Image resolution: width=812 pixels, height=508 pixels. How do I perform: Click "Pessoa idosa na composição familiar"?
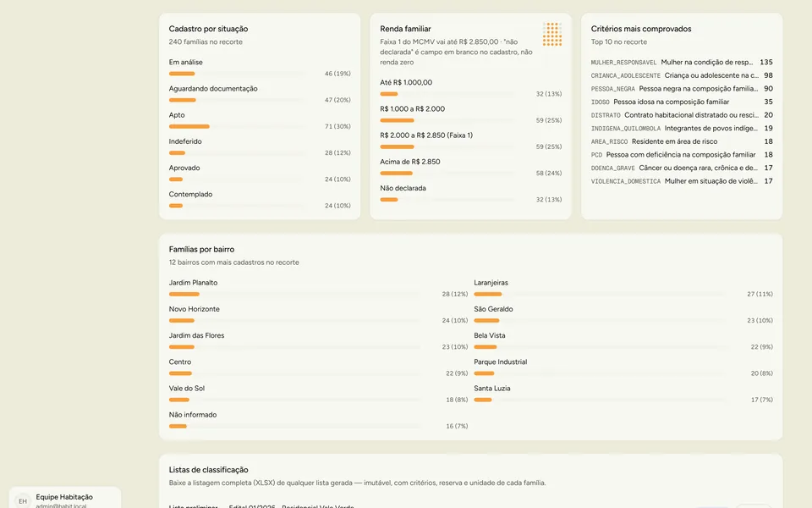coord(671,102)
